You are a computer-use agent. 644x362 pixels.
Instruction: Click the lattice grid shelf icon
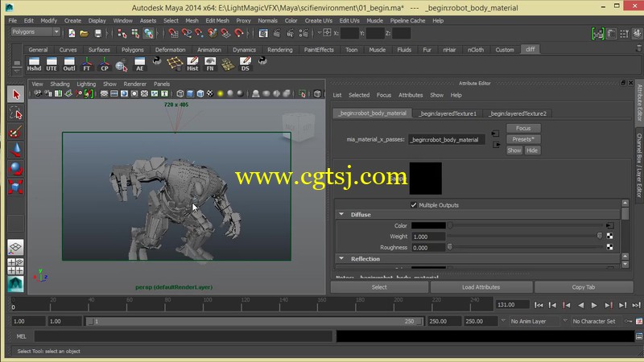coord(175,64)
